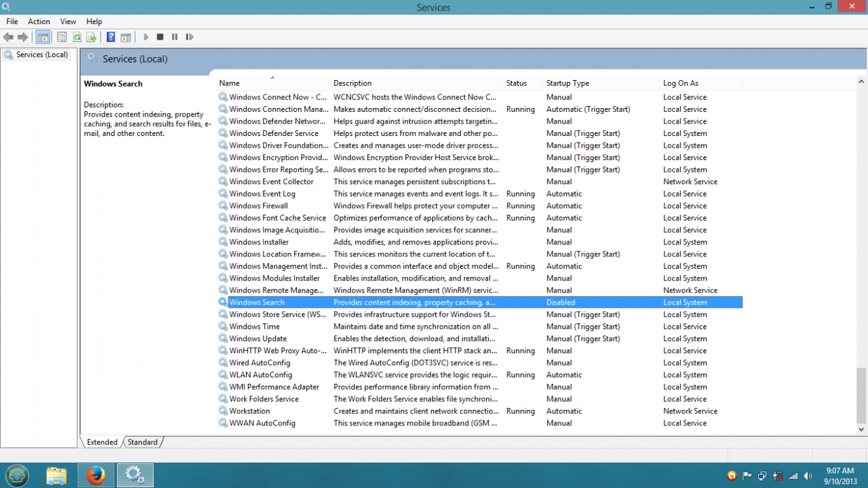Select Services (Local) in the console tree
The height and width of the screenshot is (488, 868).
(x=36, y=55)
